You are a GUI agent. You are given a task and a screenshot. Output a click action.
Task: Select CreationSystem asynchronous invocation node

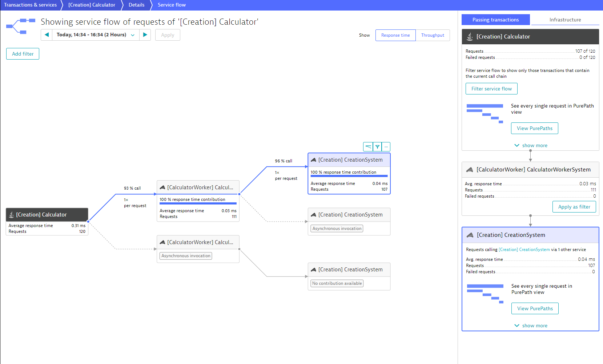tap(349, 222)
